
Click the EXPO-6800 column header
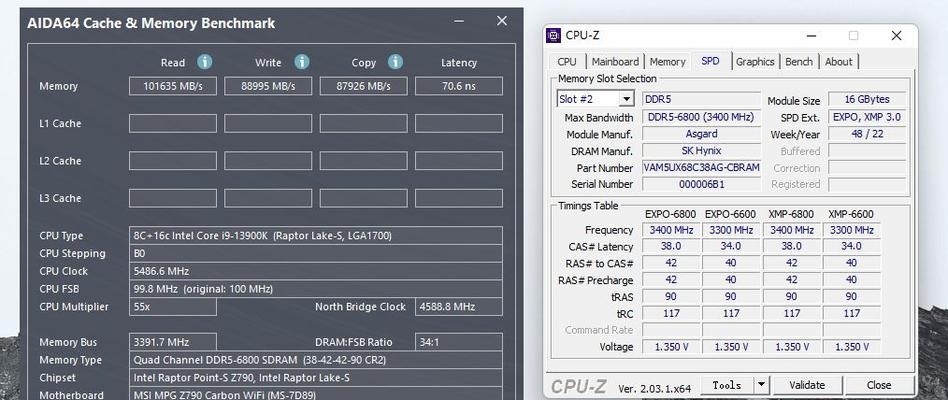[x=670, y=214]
